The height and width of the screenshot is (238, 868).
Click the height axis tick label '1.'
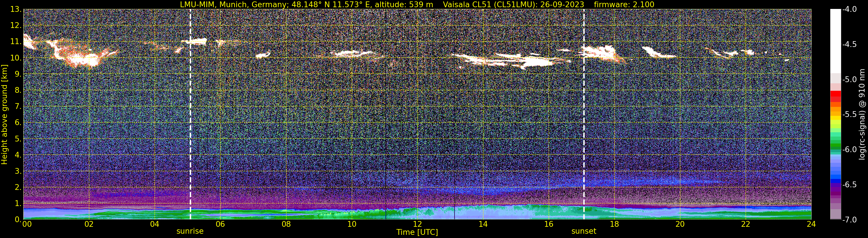pos(18,204)
